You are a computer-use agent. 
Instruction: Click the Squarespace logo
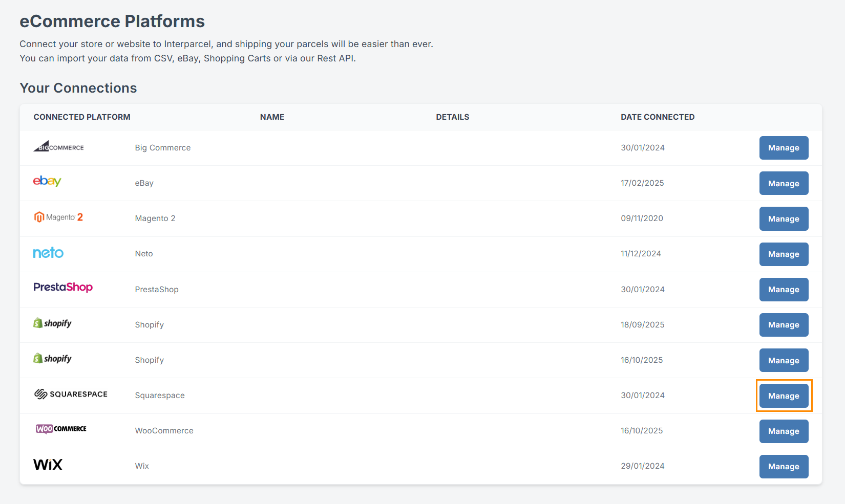click(71, 394)
